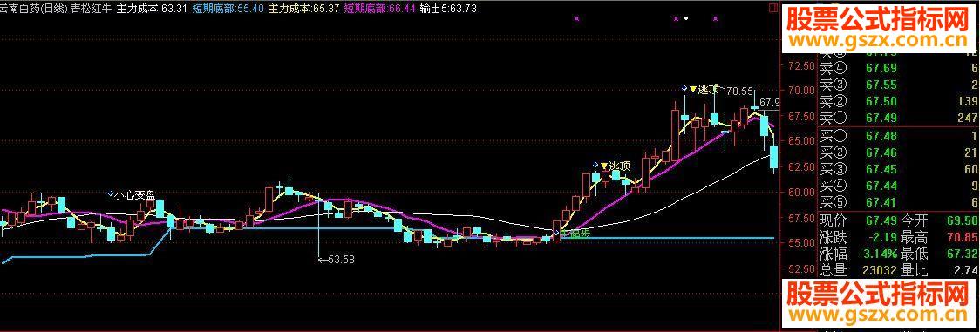
Task: Click the 70.55 high price label
Action: pos(740,91)
